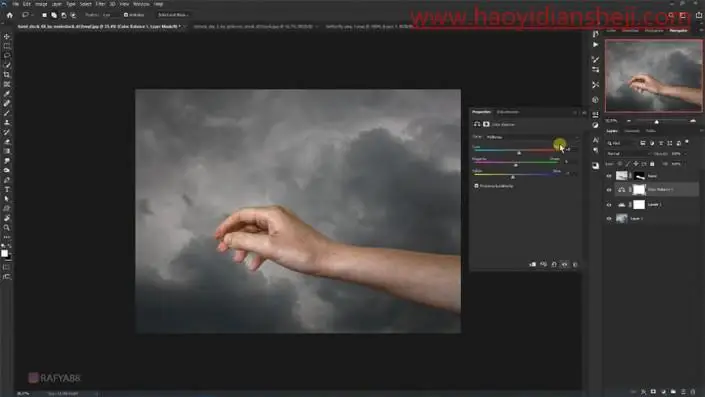Open the Properties panel flyout menu

(x=585, y=112)
